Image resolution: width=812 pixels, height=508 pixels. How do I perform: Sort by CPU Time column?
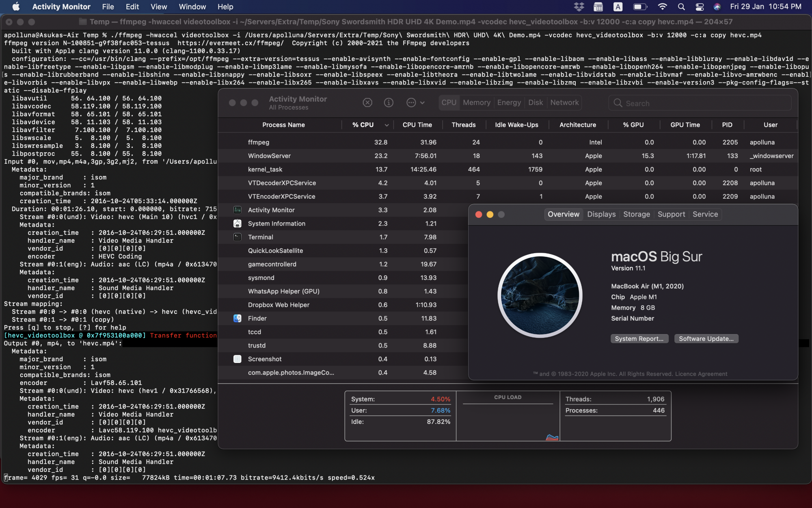click(x=417, y=125)
